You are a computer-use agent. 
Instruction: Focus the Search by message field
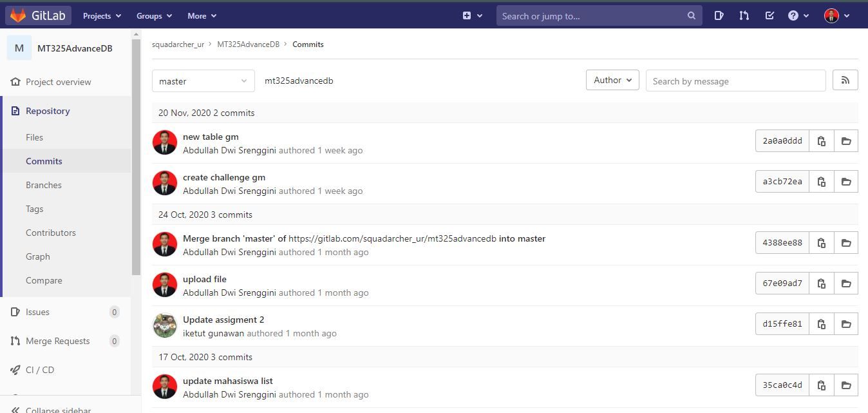735,81
